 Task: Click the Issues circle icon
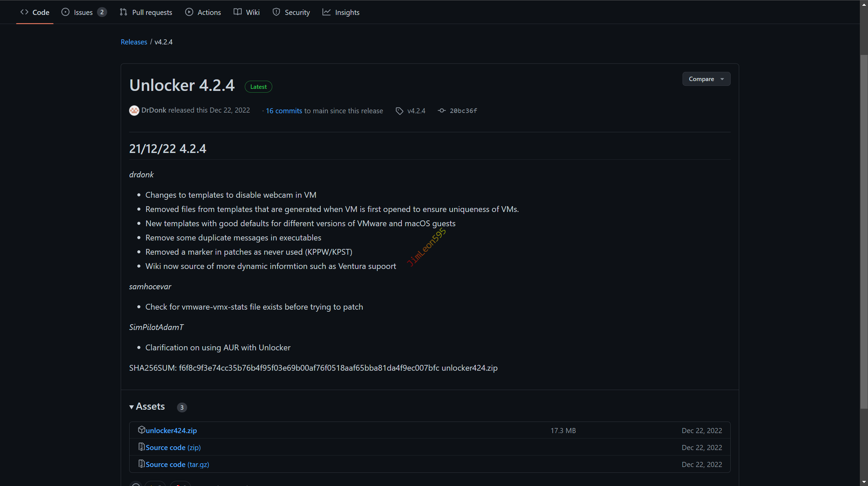click(65, 12)
